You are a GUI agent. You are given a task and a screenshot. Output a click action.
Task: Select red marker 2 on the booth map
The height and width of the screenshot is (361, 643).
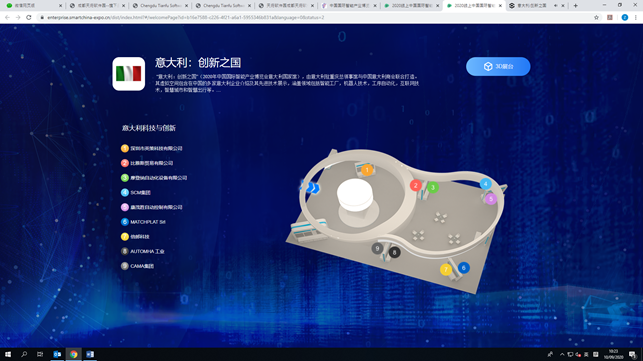pyautogui.click(x=416, y=185)
